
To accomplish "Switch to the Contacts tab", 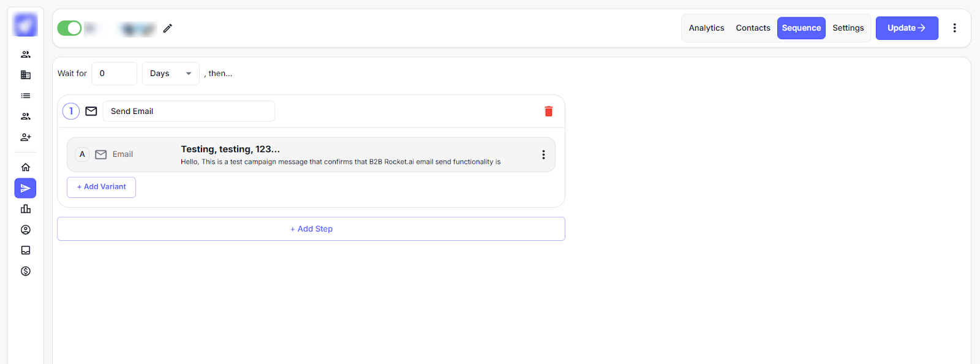I will point(753,28).
